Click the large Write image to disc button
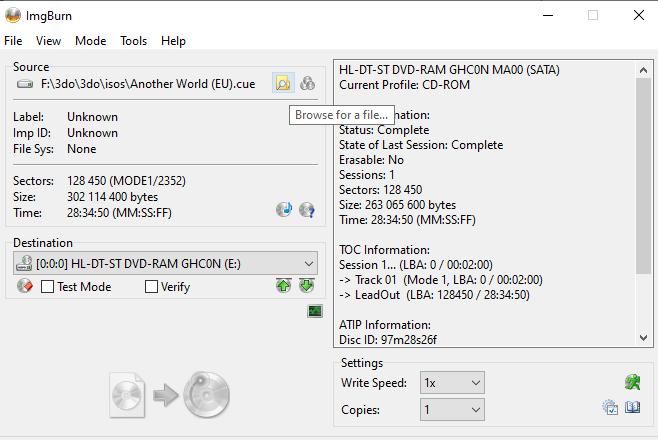Viewport: 658px width, 440px height. pos(170,395)
